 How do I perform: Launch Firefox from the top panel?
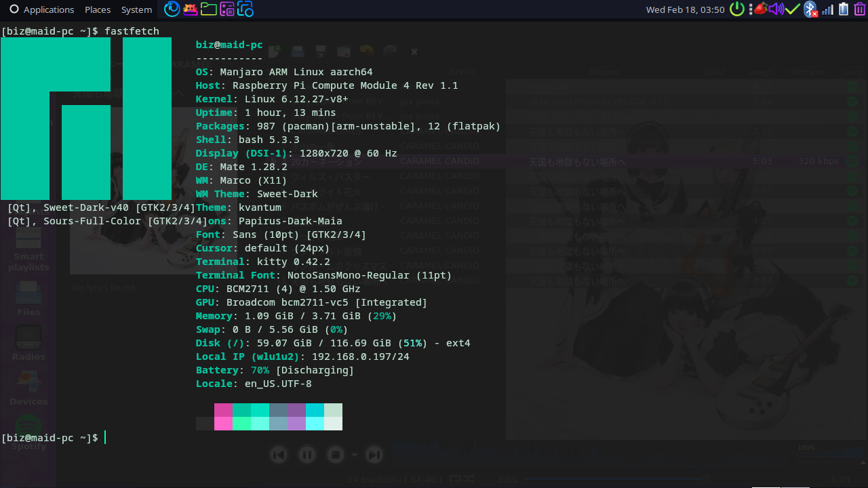tap(172, 9)
